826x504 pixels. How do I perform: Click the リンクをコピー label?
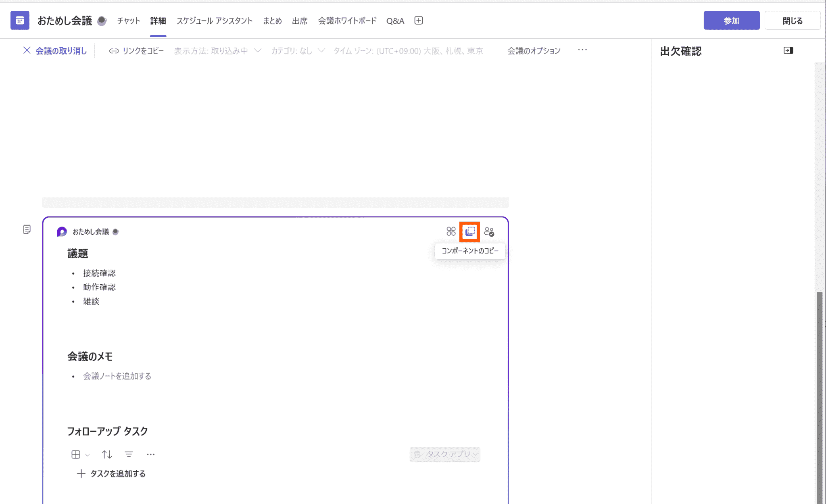point(143,51)
